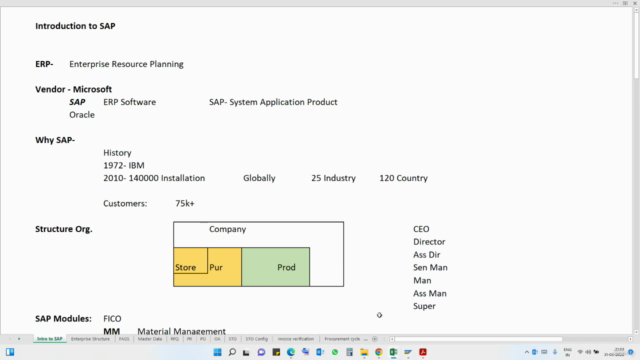Select the yellow Store box
The image size is (640, 360).
[x=190, y=260]
